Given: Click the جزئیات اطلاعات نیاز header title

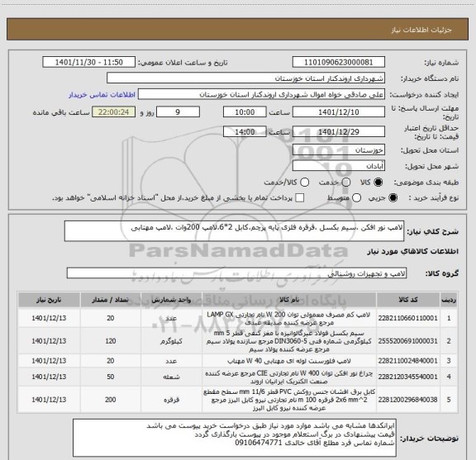Looking at the screenshot, I should click(421, 30).
